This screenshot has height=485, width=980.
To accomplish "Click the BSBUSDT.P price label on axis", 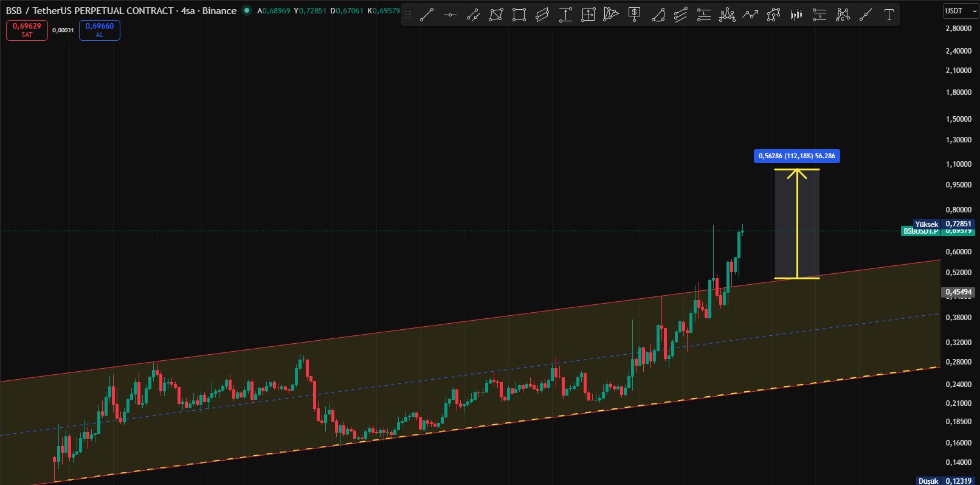I will (x=920, y=231).
